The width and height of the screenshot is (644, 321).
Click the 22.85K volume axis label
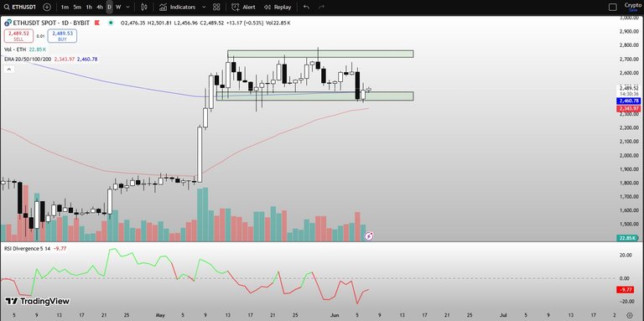[628, 238]
